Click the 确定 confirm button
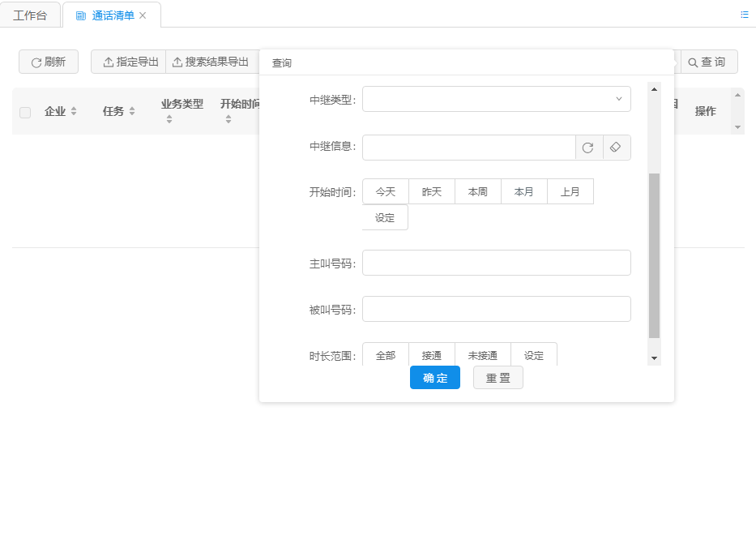The width and height of the screenshot is (756, 544). pos(434,378)
